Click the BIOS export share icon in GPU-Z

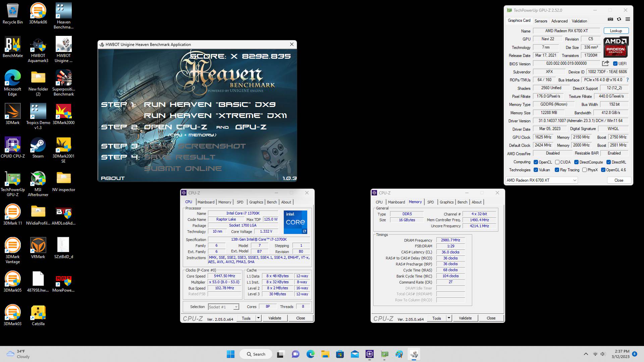(x=605, y=63)
